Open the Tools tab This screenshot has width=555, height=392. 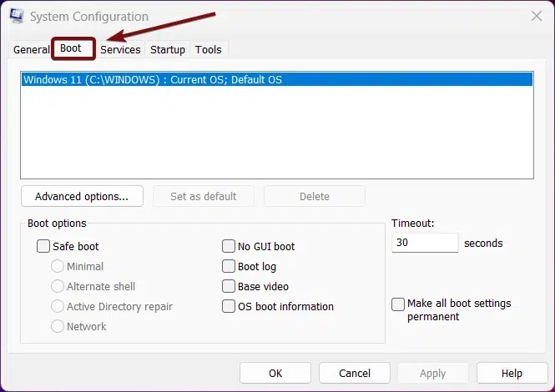tap(208, 49)
